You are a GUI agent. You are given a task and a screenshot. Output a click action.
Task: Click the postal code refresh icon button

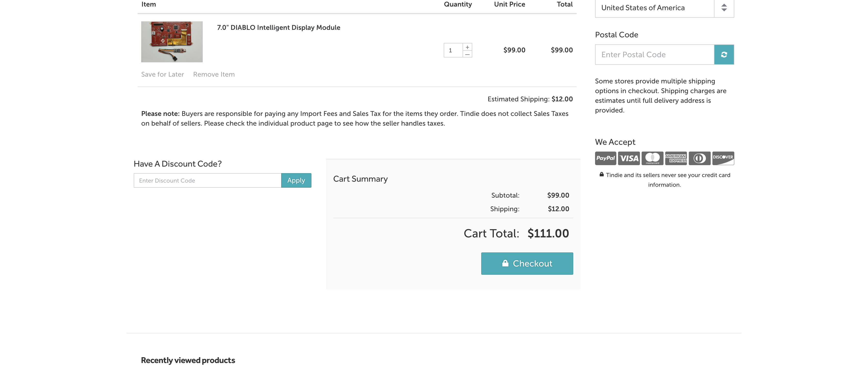(724, 55)
